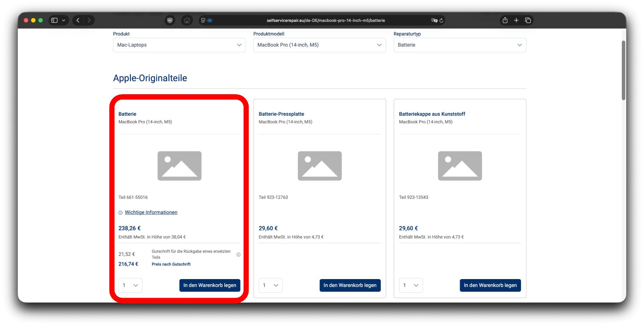The image size is (644, 326).
Task: Change quantity for the Batterie part
Action: click(x=130, y=286)
